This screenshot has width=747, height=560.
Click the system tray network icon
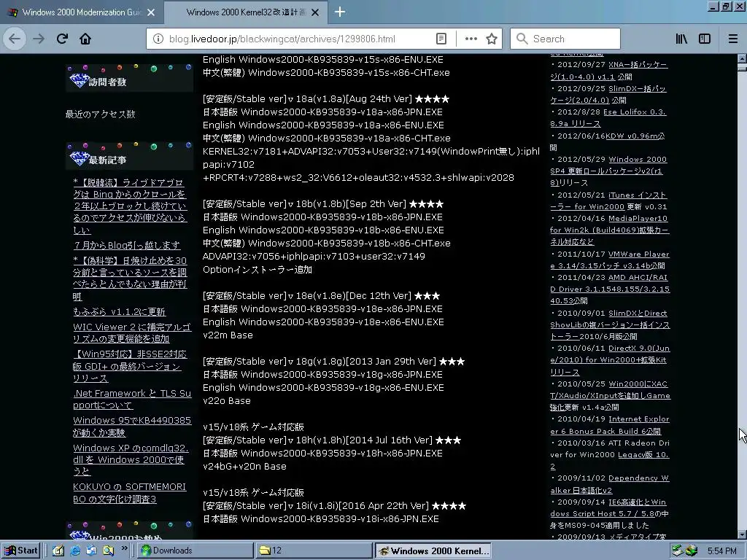click(678, 551)
